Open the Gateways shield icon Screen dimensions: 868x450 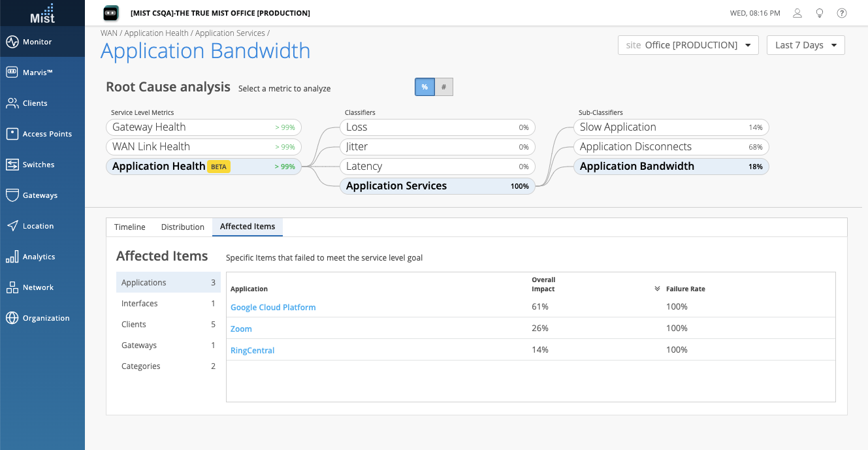tap(12, 195)
